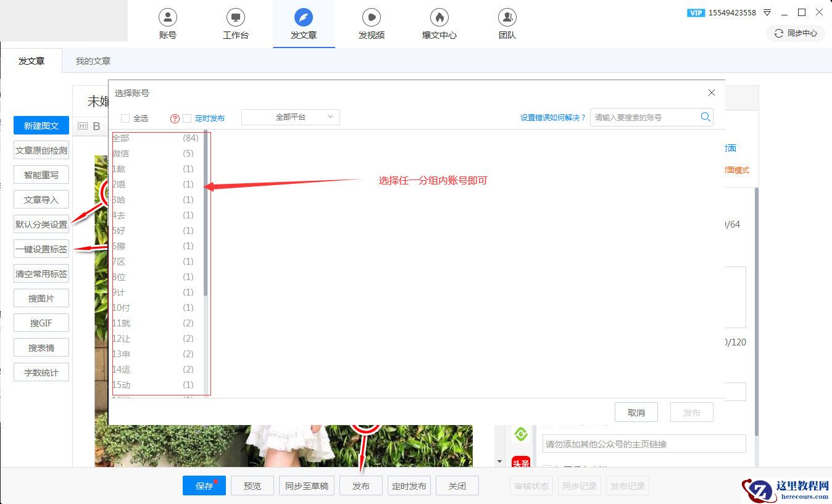This screenshot has height=504, width=832.
Task: Check the 全选 select-all checkbox
Action: pos(125,118)
